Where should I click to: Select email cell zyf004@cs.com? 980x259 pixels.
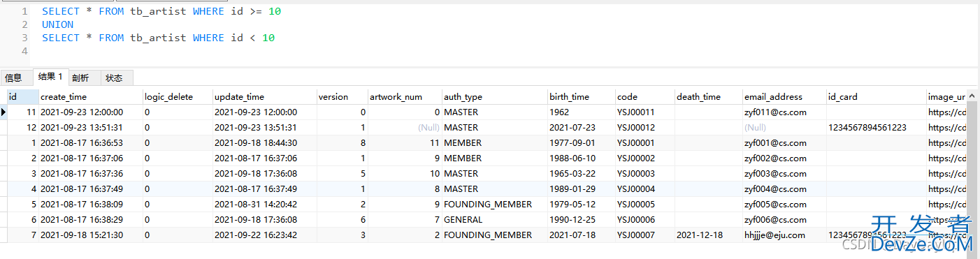click(x=784, y=188)
